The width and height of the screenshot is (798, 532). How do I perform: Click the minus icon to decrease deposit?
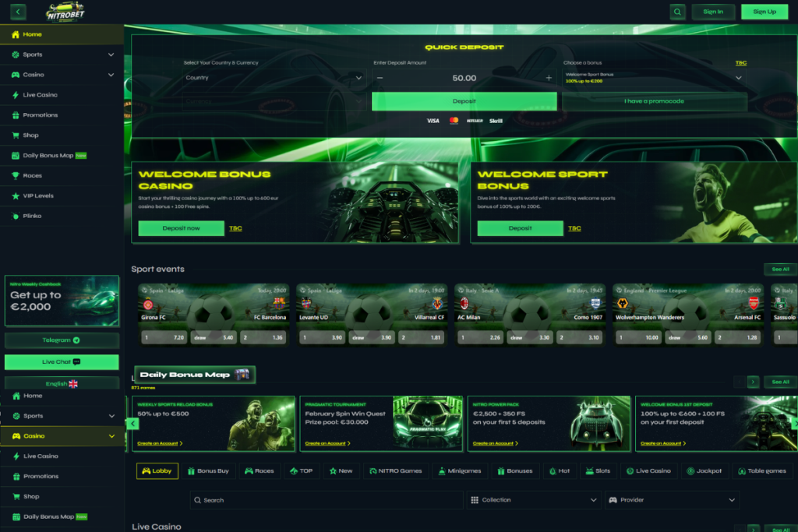point(380,78)
